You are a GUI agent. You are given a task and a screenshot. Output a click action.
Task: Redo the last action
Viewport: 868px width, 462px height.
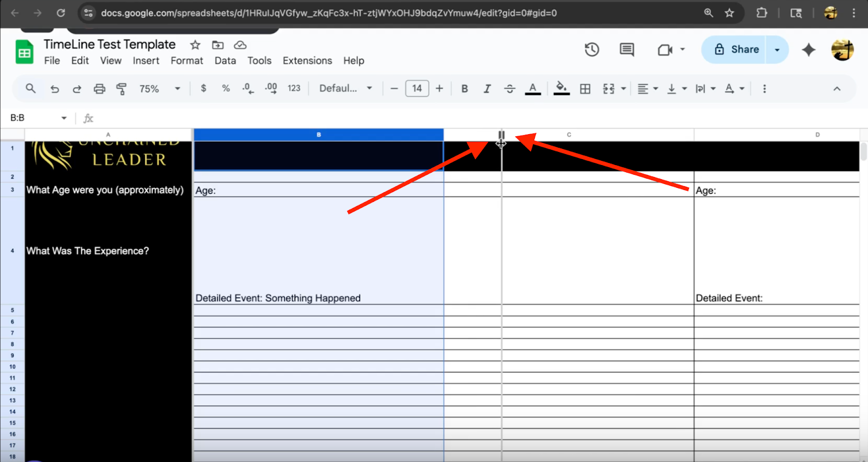(76, 88)
